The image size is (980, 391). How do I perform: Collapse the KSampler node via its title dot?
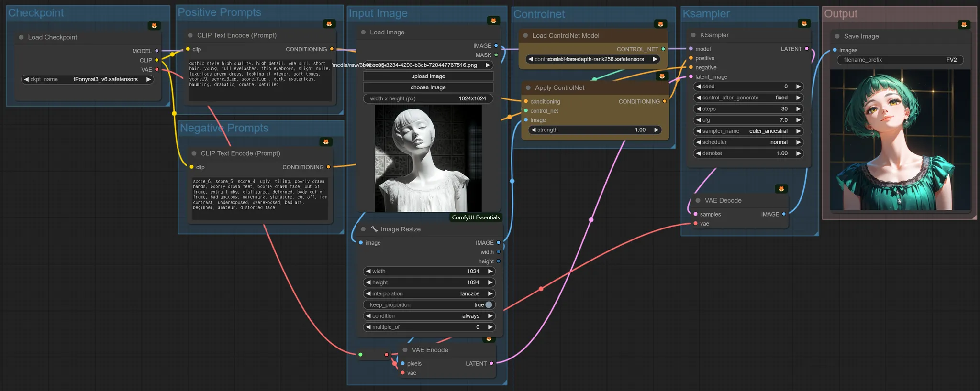[693, 35]
